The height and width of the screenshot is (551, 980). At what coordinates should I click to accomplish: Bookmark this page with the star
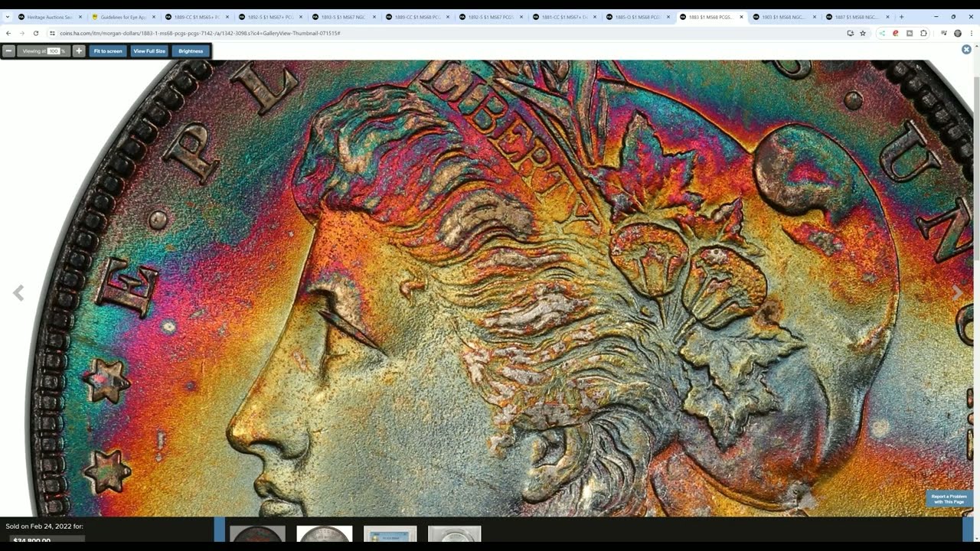pos(863,34)
